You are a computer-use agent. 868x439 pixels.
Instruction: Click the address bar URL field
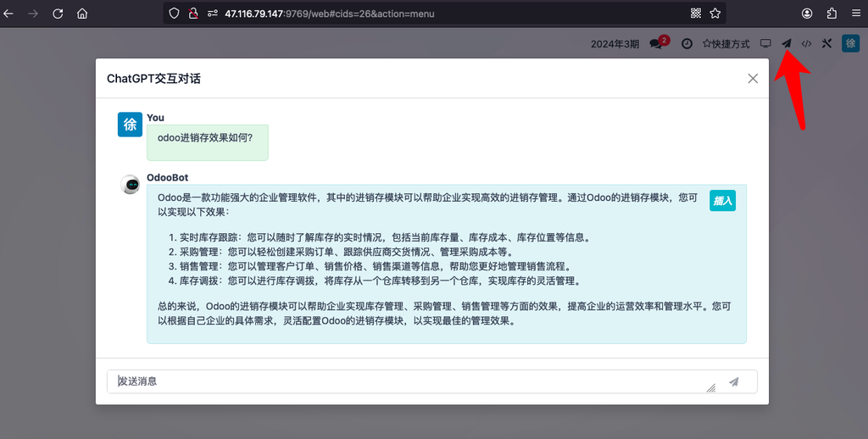444,14
